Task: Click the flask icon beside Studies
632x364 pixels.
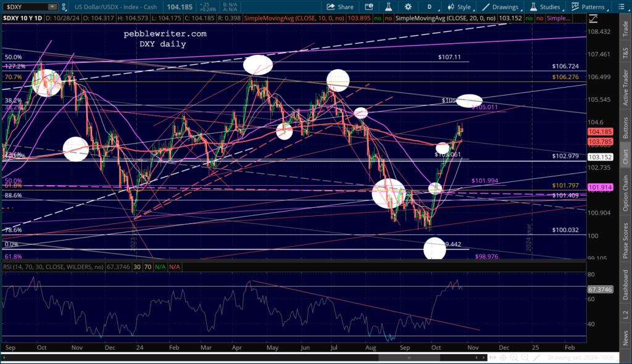Action: pyautogui.click(x=533, y=7)
